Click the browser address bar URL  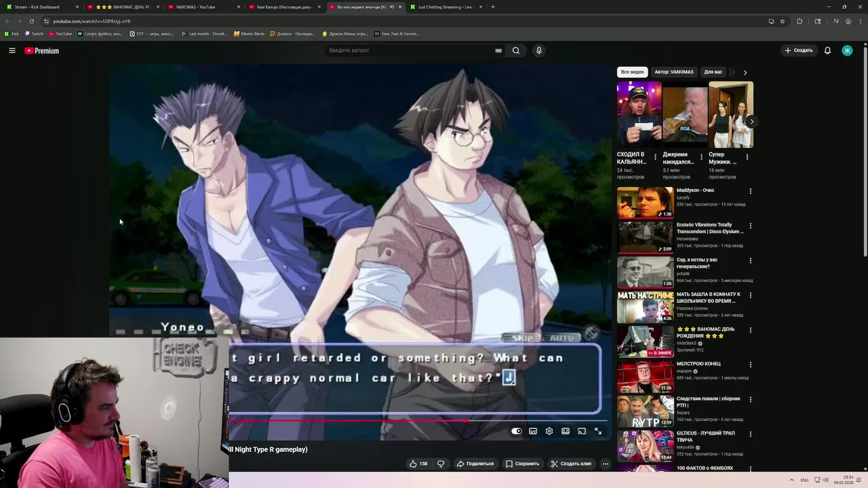pos(92,21)
